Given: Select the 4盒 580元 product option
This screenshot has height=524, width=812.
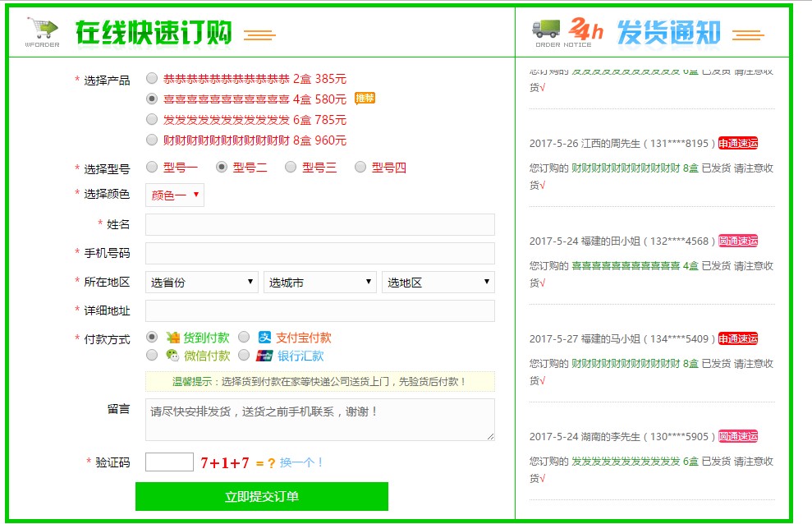Looking at the screenshot, I should (152, 99).
